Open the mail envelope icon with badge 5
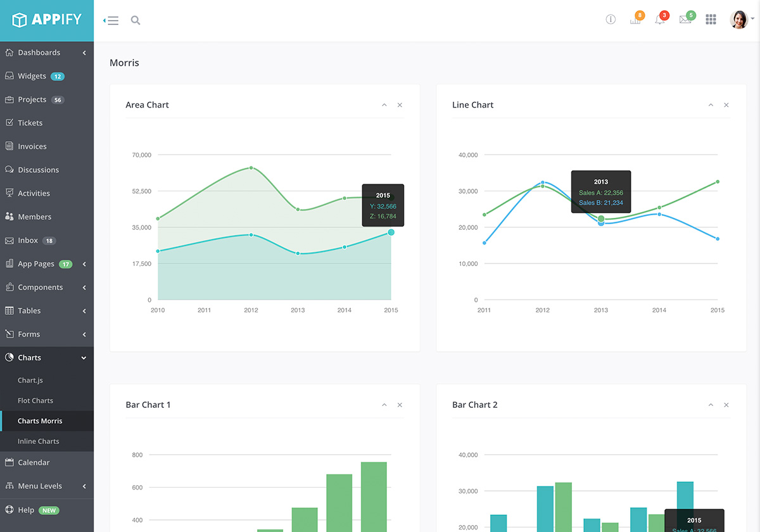Viewport: 760px width, 532px height. tap(686, 19)
